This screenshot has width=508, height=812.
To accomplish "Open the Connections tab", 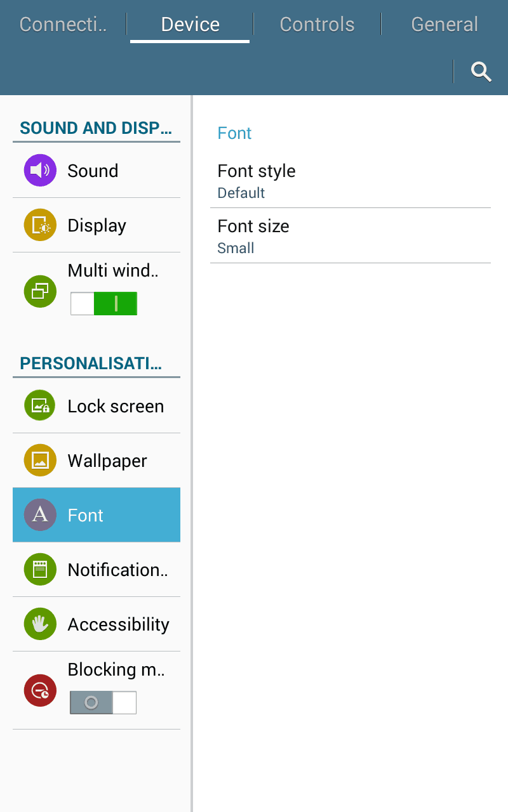I will [x=62, y=24].
